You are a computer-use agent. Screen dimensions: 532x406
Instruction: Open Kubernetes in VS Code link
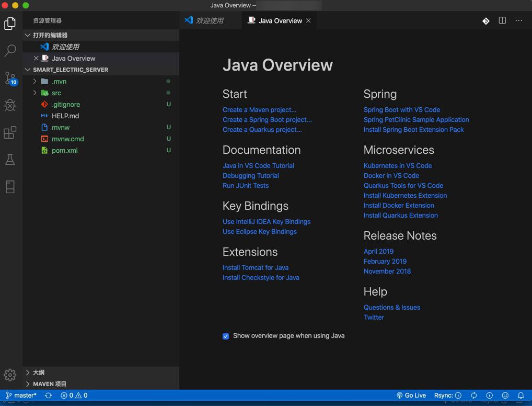[398, 165]
